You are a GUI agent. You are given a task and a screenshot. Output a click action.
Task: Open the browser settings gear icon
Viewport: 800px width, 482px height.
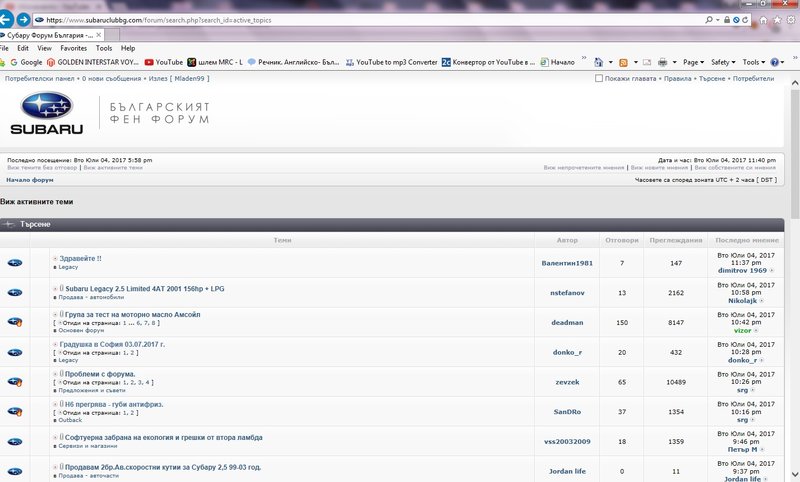coord(791,20)
